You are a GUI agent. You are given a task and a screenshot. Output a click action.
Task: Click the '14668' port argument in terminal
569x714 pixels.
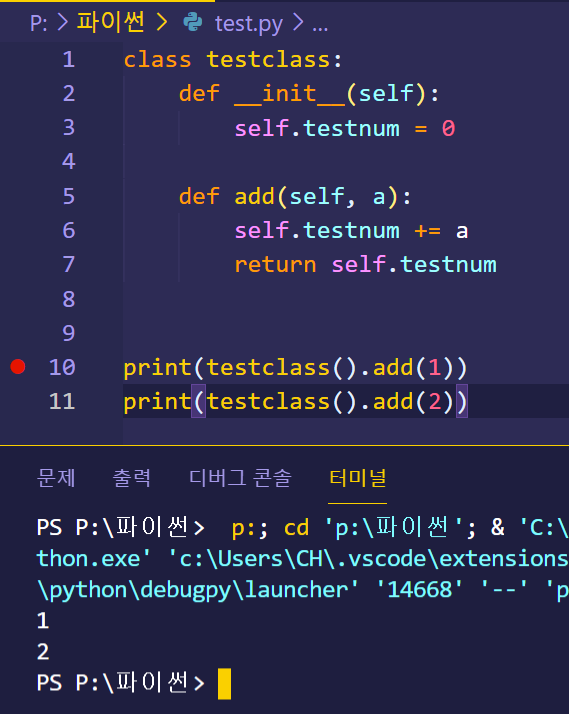[419, 590]
